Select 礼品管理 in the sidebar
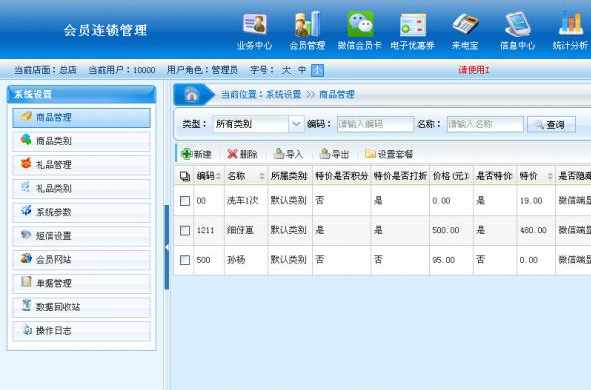The height and width of the screenshot is (390, 591). [x=81, y=165]
